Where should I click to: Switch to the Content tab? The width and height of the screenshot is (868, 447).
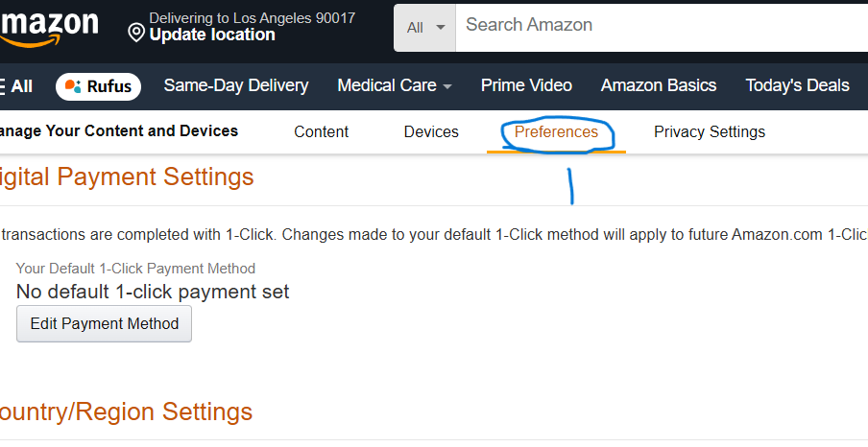point(322,132)
